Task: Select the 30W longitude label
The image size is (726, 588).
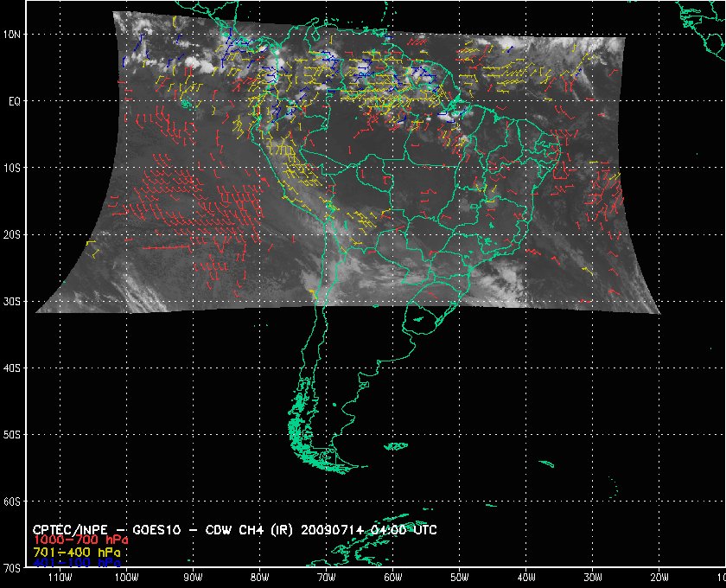Action: 592,577
